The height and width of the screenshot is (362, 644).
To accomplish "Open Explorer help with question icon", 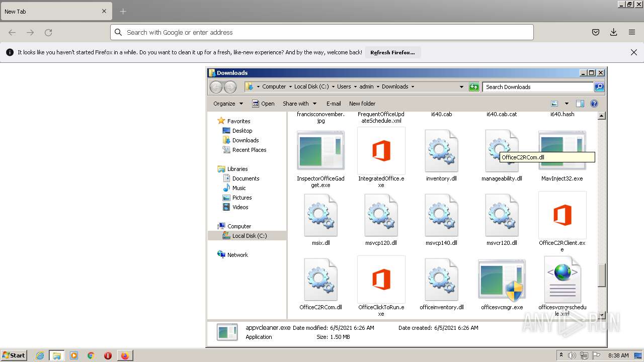I will pyautogui.click(x=594, y=104).
